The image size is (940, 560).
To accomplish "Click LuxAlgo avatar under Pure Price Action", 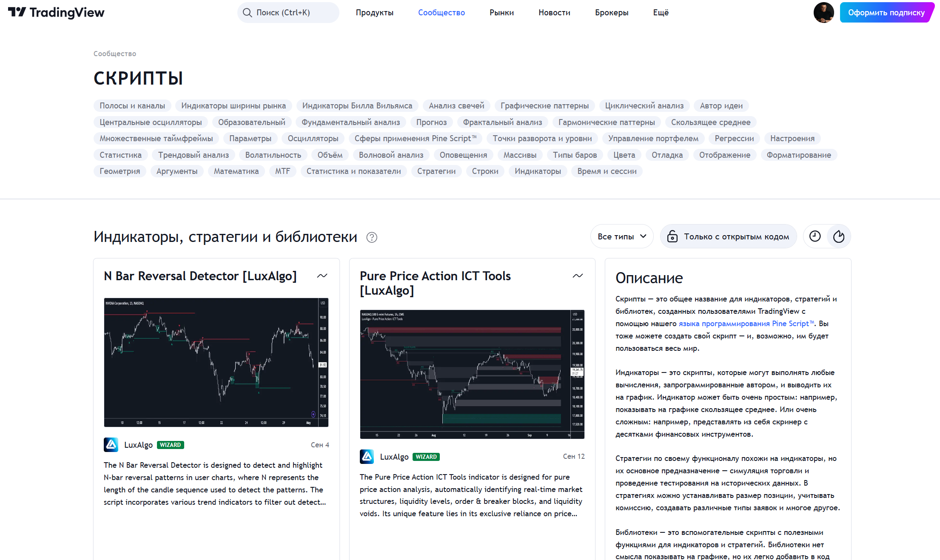I will [367, 457].
